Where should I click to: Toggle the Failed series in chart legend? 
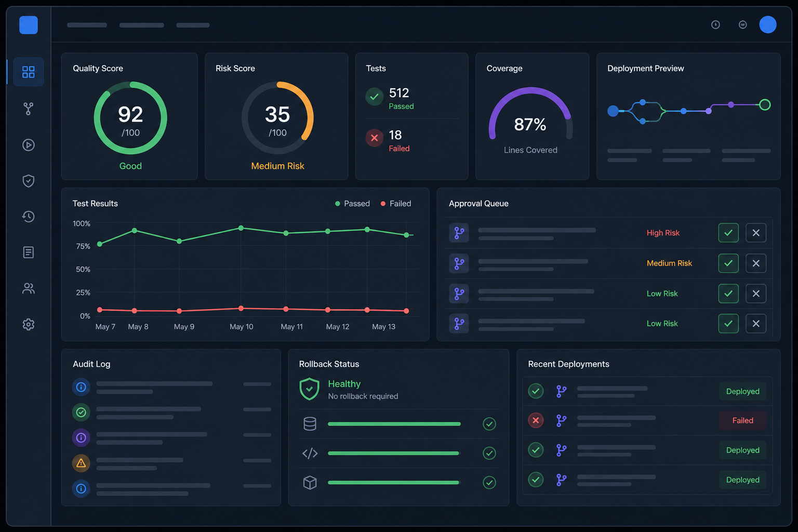pos(396,204)
